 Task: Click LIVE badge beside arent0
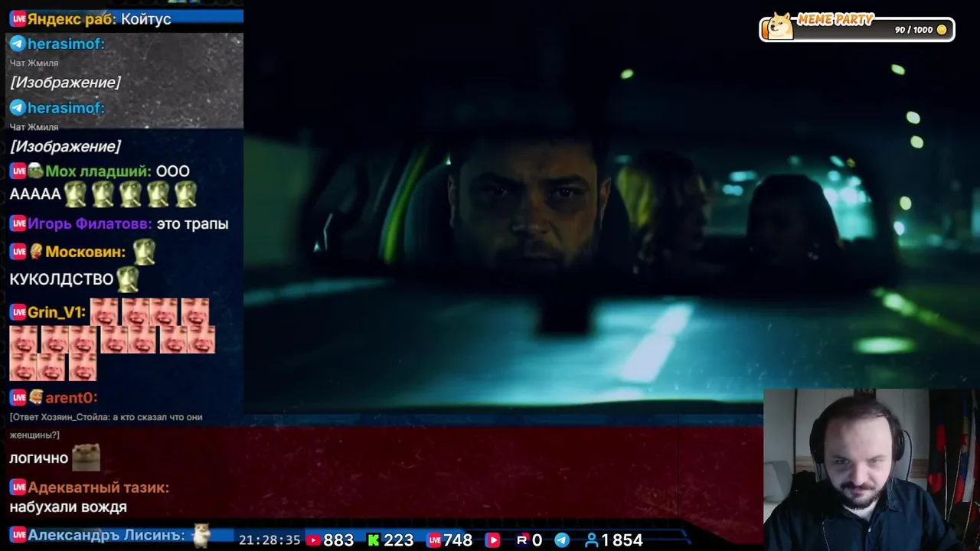click(x=18, y=398)
